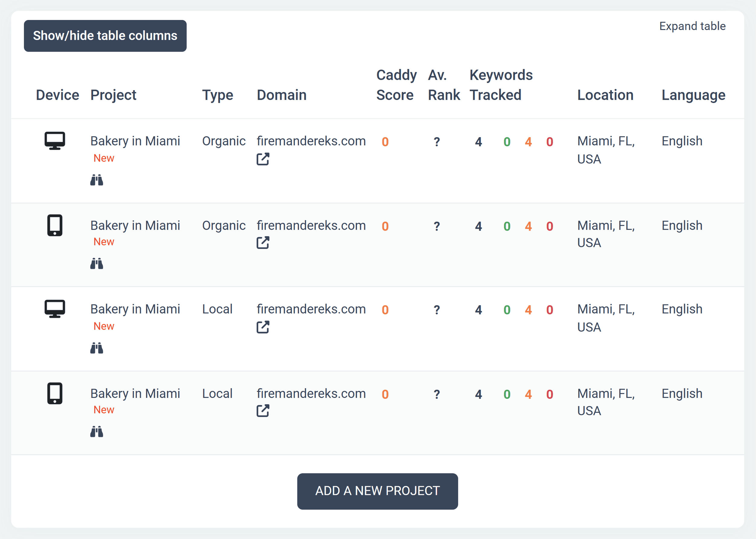Open the Show/hide table columns panel
The width and height of the screenshot is (756, 539).
click(x=105, y=36)
